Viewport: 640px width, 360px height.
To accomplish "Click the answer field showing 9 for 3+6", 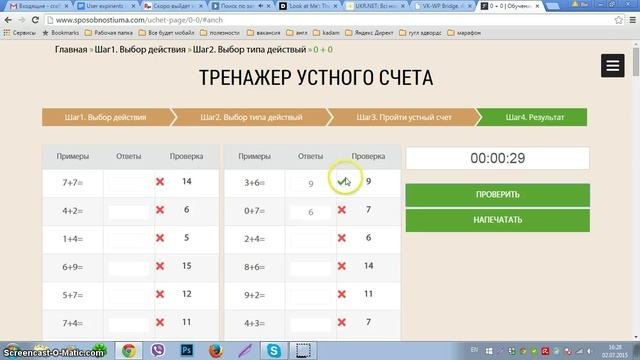I will 311,183.
